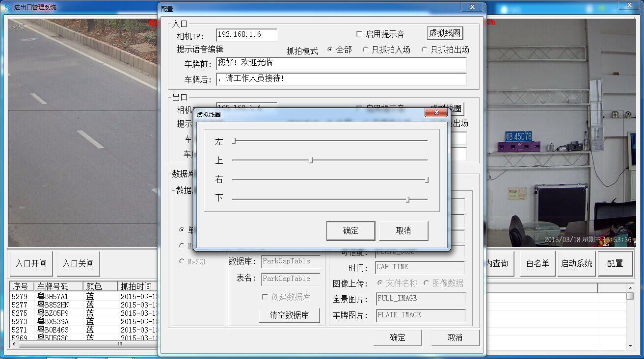Select 图像数据 image upload radio

(426, 283)
